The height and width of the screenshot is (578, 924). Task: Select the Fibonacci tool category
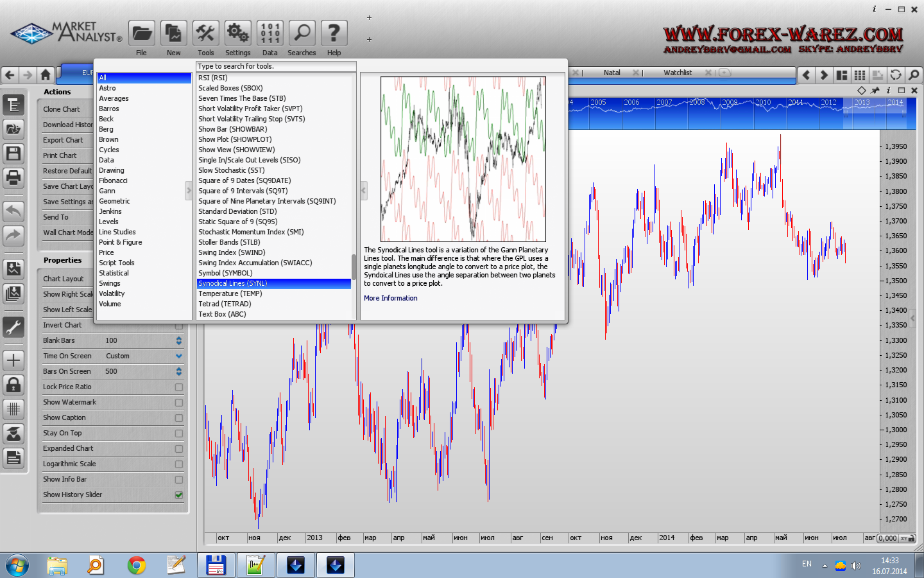coord(114,180)
